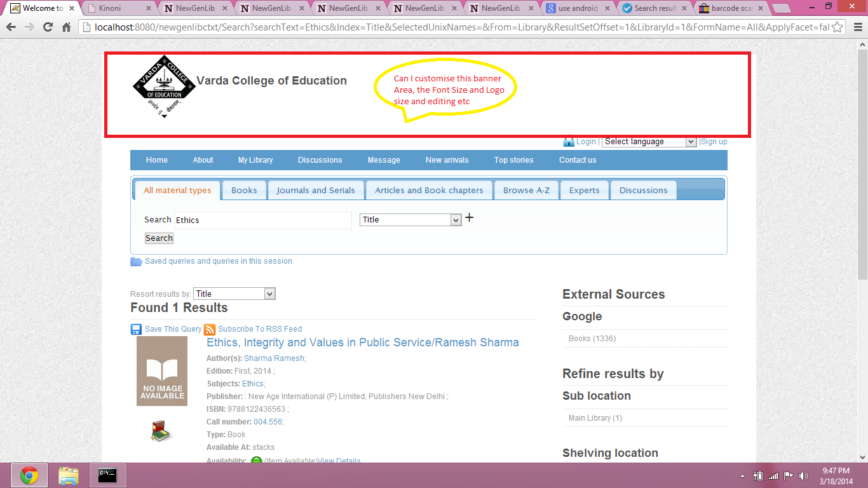Switch to the Journals and Serials tab
The width and height of the screenshot is (868, 488).
point(316,191)
